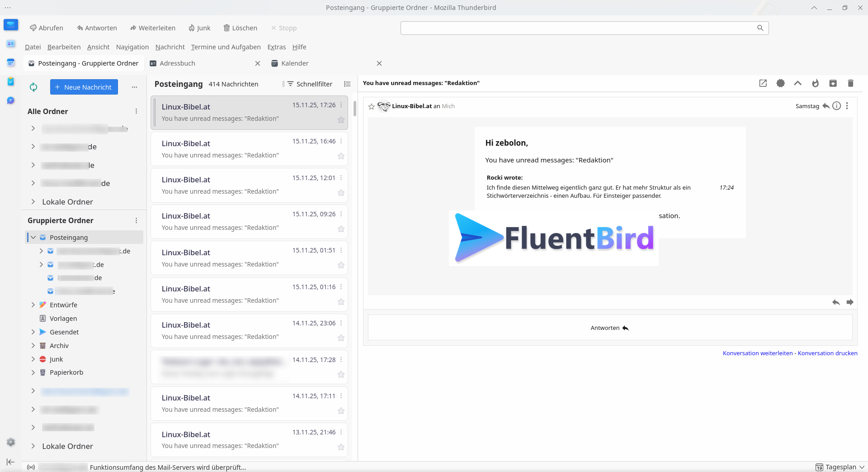Expand the Entwürfe folder
This screenshot has width=868, height=472.
click(33, 305)
